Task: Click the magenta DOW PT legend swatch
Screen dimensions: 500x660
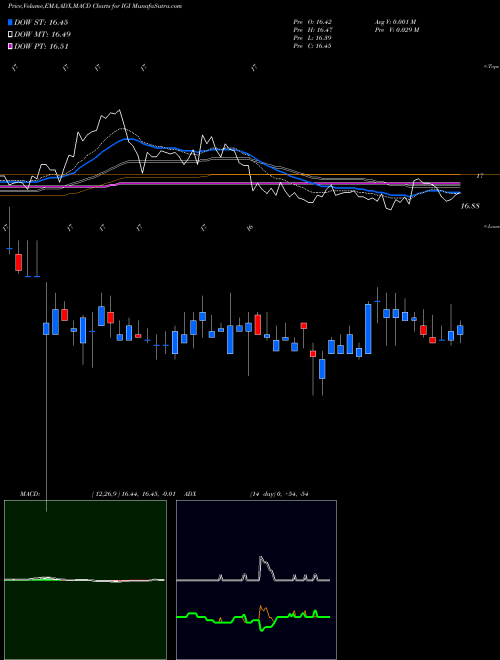Action: [10, 46]
